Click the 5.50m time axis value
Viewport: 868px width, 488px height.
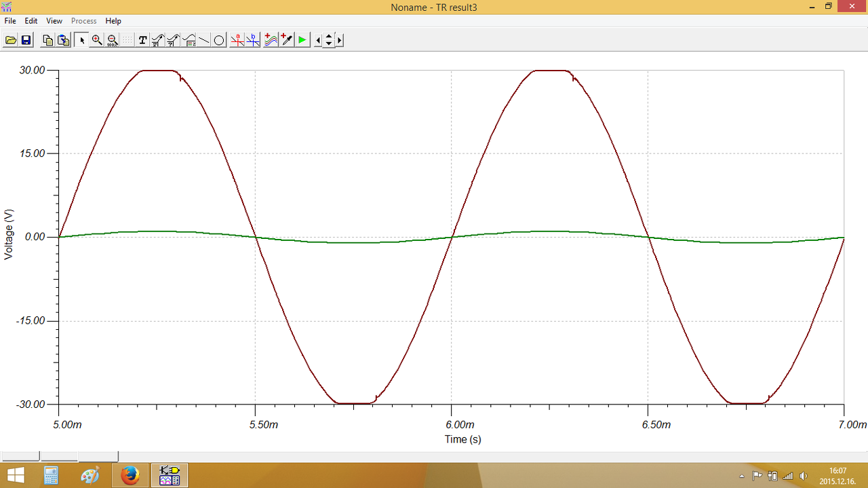pyautogui.click(x=264, y=425)
